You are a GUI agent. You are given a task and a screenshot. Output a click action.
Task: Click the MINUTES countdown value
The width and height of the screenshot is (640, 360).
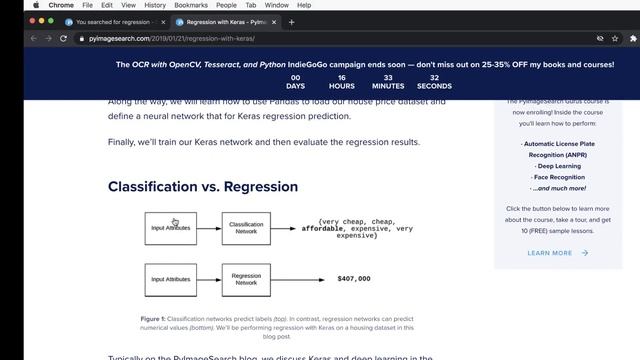click(388, 78)
